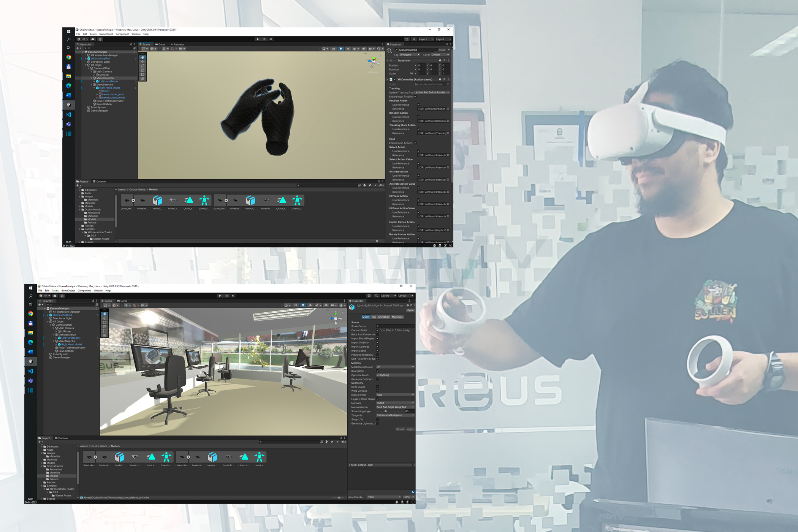
Task: Open the Mesh Compression dropdown
Action: (395, 367)
